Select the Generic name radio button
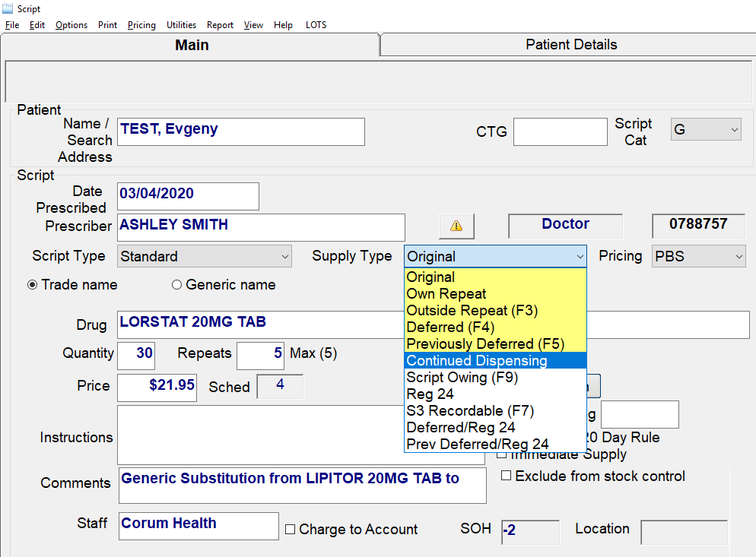 tap(177, 285)
